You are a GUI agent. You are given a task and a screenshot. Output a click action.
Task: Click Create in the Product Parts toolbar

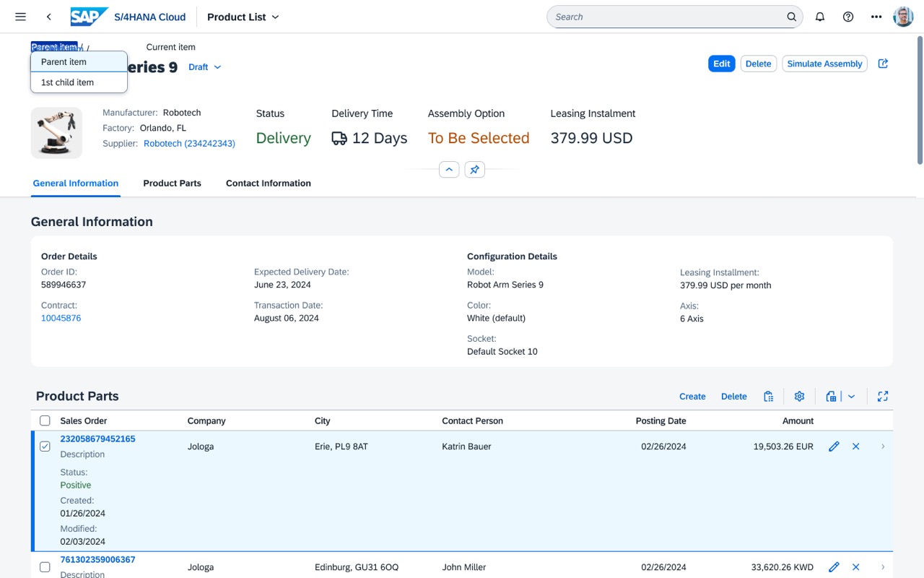point(692,396)
